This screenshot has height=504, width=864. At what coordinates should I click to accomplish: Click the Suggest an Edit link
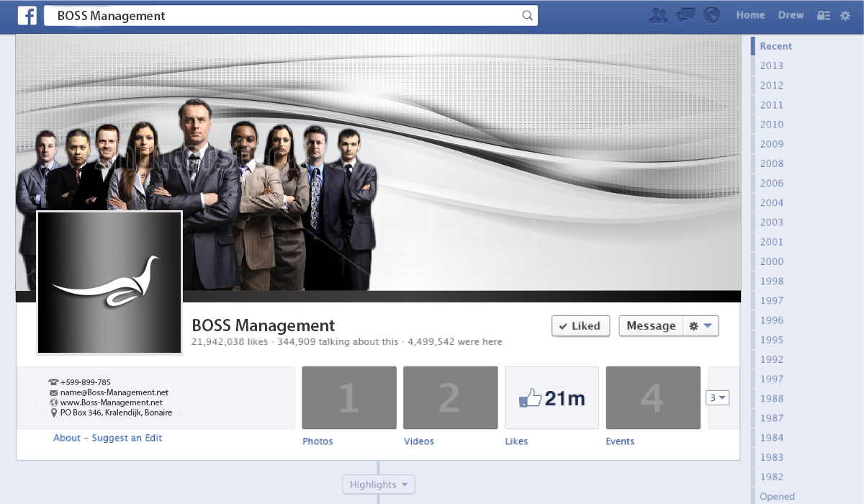click(127, 438)
